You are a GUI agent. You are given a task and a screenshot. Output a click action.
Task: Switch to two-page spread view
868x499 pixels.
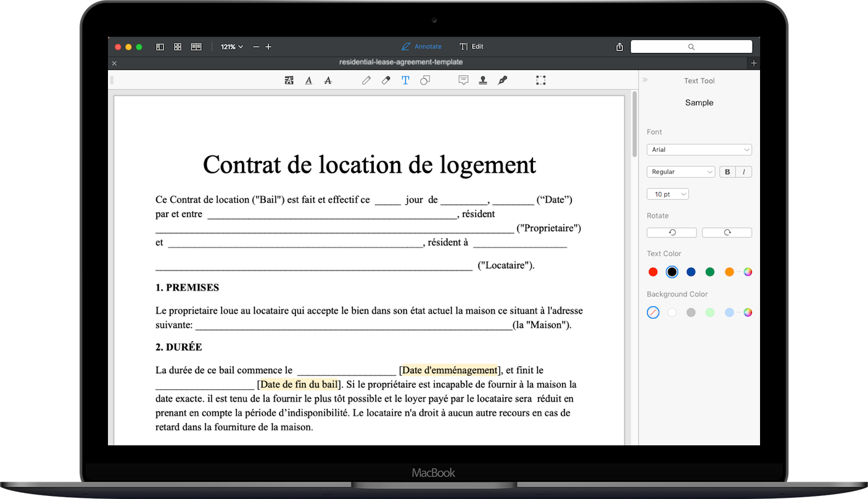(196, 47)
